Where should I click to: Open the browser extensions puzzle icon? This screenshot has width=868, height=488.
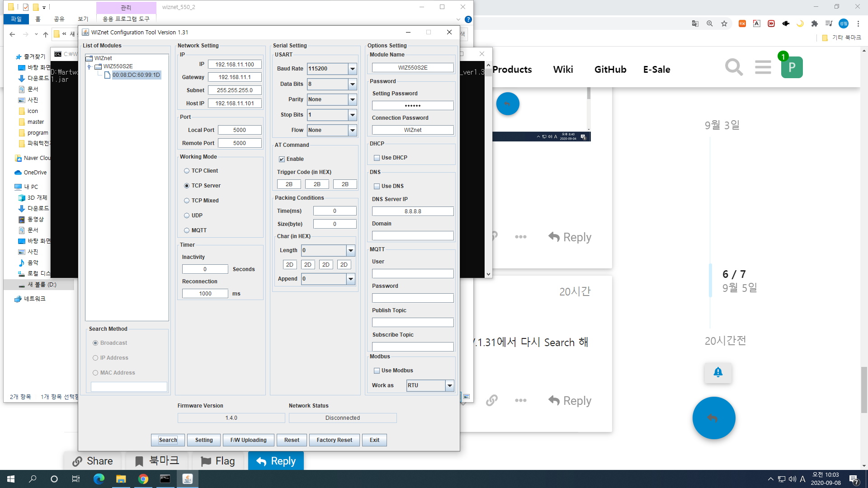[815, 23]
